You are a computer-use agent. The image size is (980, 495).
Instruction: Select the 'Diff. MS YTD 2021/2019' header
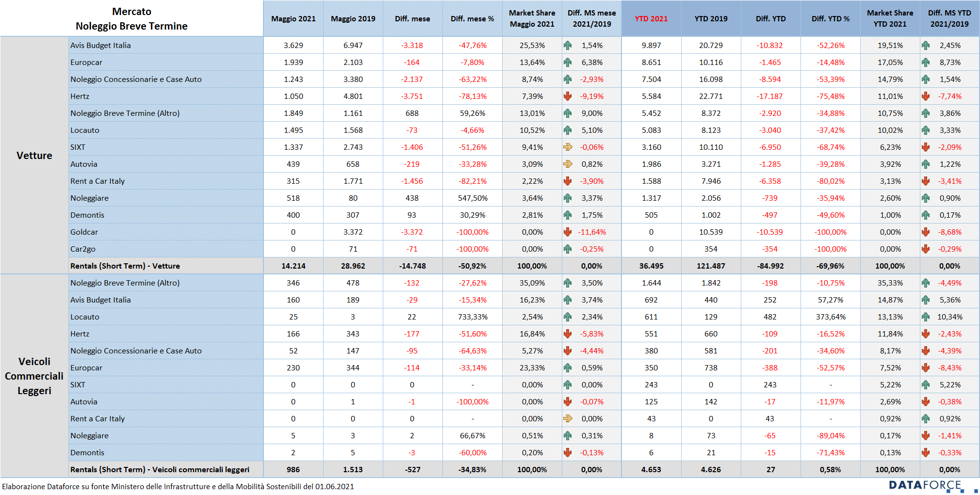click(x=949, y=19)
